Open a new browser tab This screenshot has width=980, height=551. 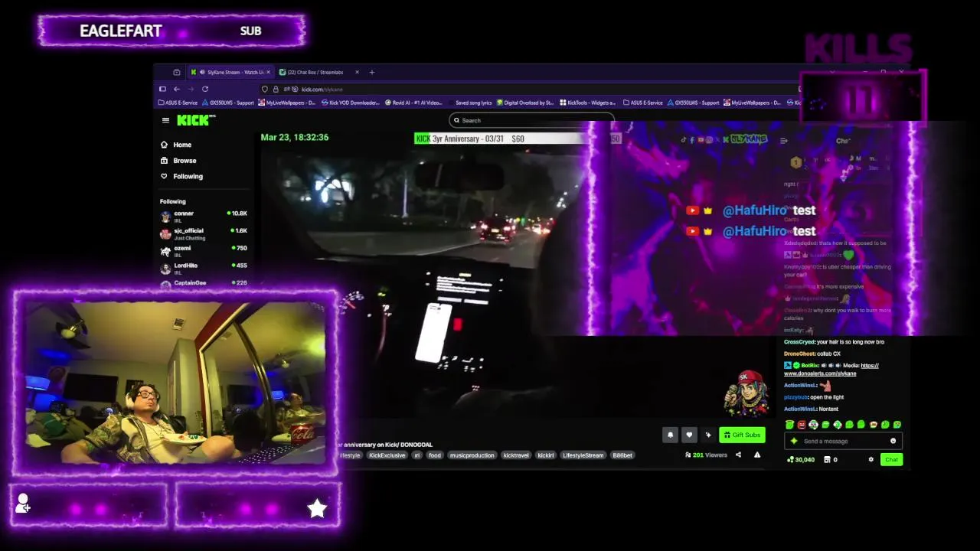pyautogui.click(x=372, y=72)
